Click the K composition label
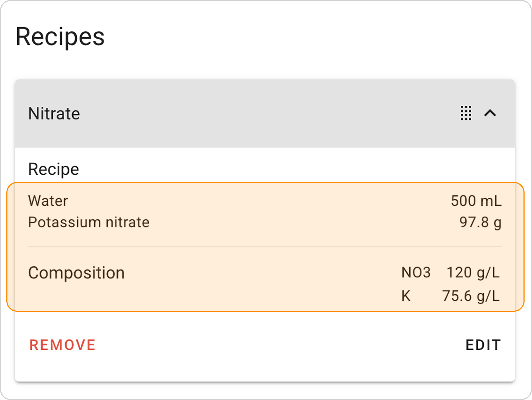 tap(406, 296)
